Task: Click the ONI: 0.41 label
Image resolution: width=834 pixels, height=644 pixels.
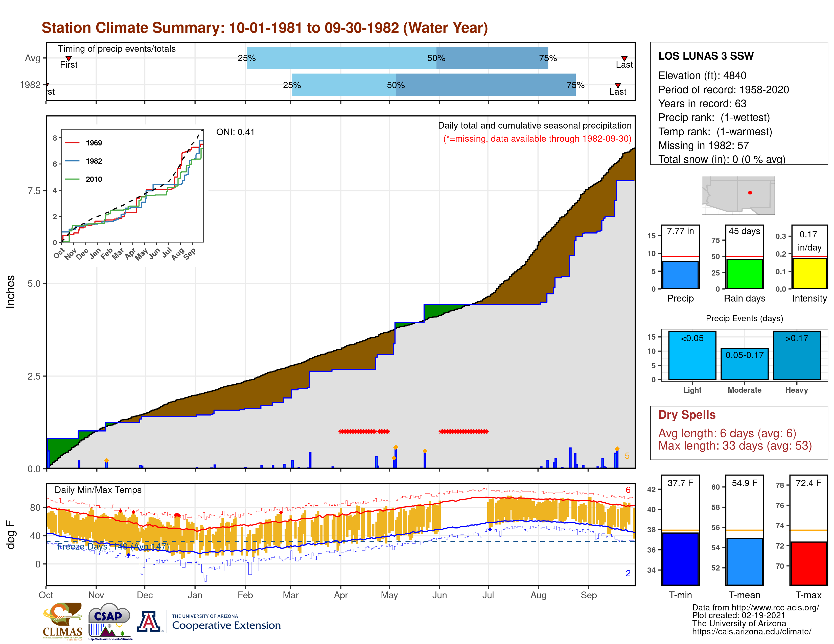Action: (x=235, y=132)
